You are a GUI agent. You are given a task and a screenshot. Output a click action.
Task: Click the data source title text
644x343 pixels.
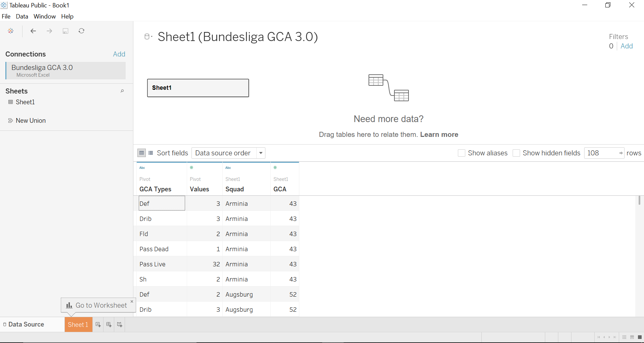[x=238, y=37]
